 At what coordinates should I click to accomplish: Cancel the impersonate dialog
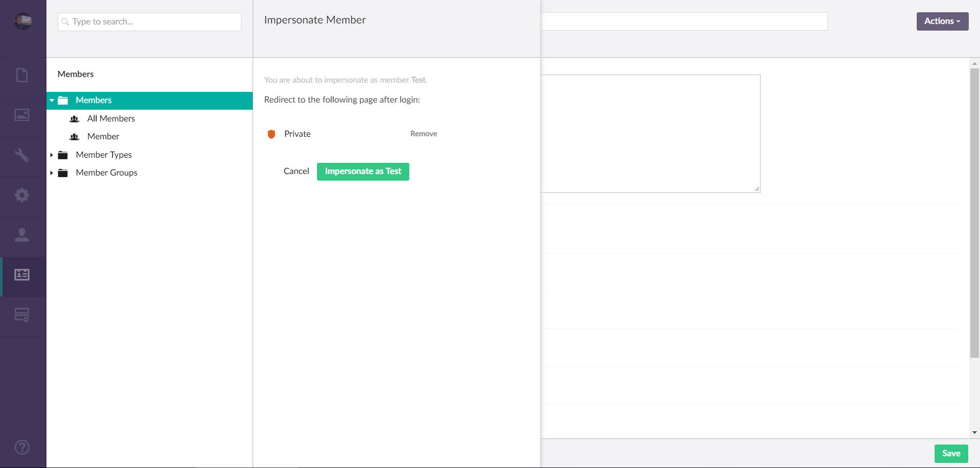coord(296,171)
